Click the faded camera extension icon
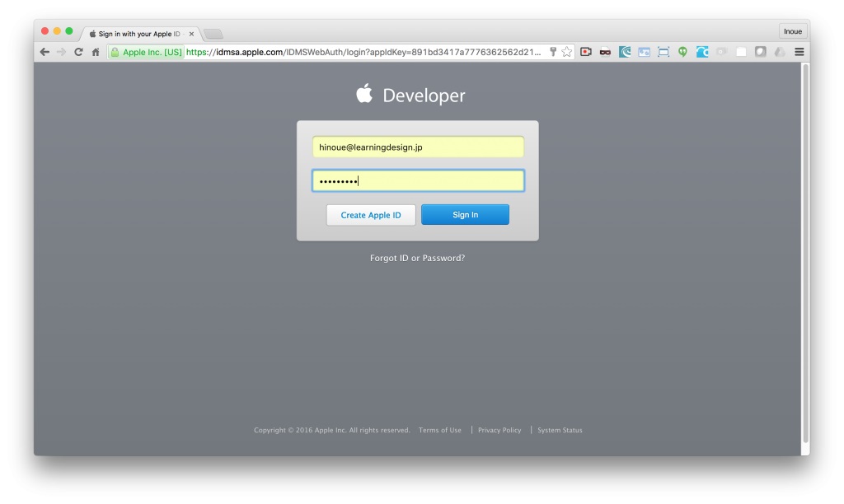 point(721,52)
